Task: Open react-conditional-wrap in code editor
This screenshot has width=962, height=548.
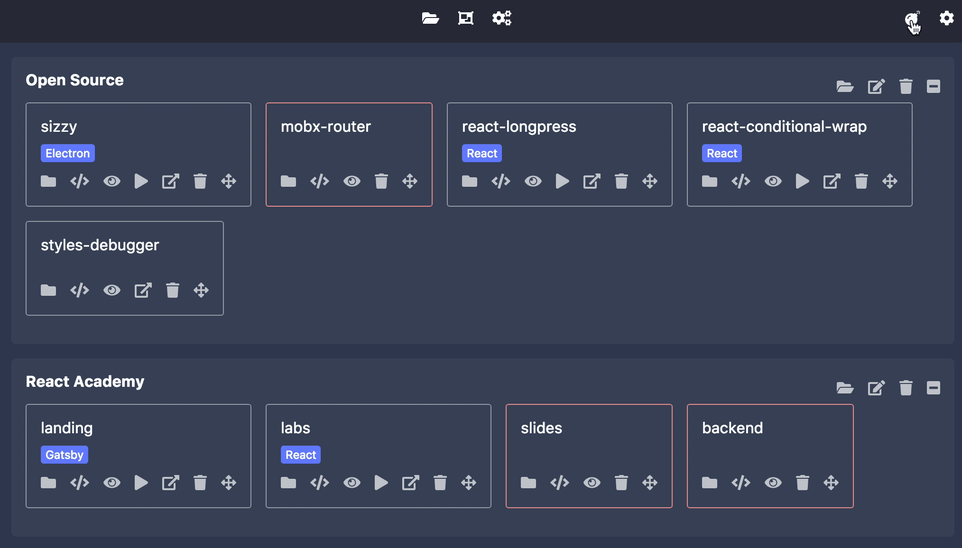Action: pyautogui.click(x=741, y=181)
